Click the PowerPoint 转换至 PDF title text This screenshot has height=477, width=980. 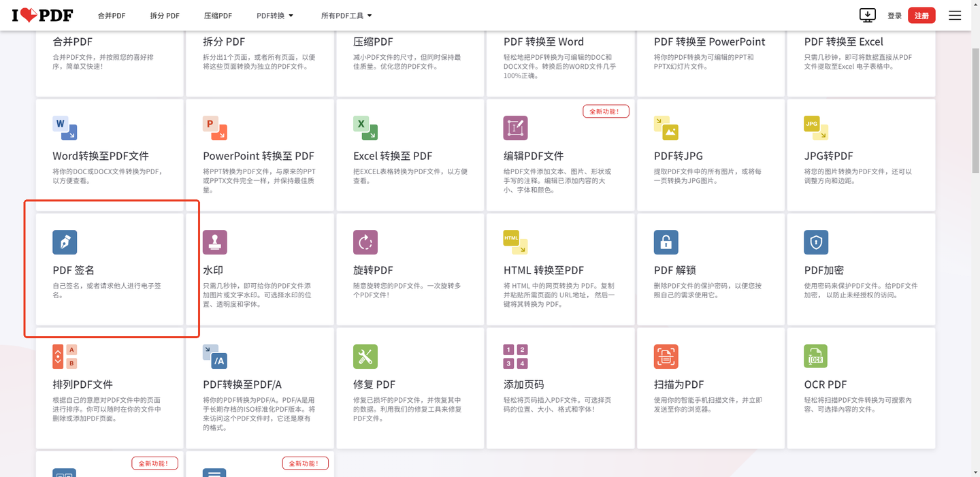(x=259, y=156)
